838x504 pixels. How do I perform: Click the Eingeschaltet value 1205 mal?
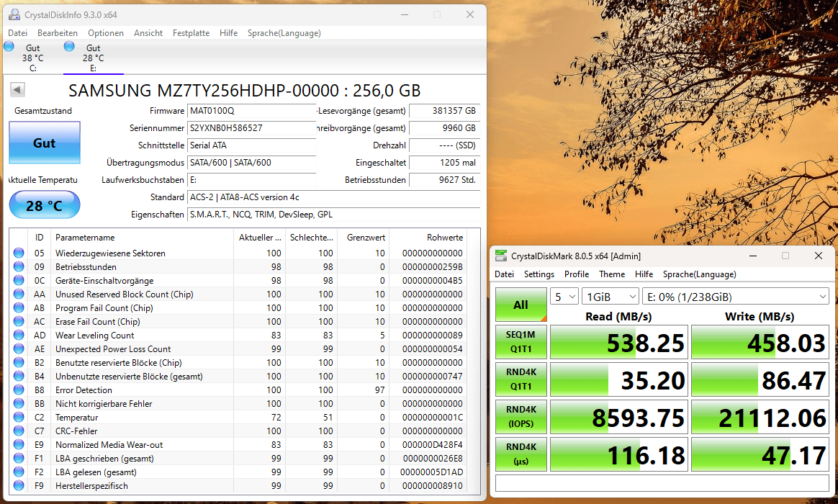pos(445,163)
